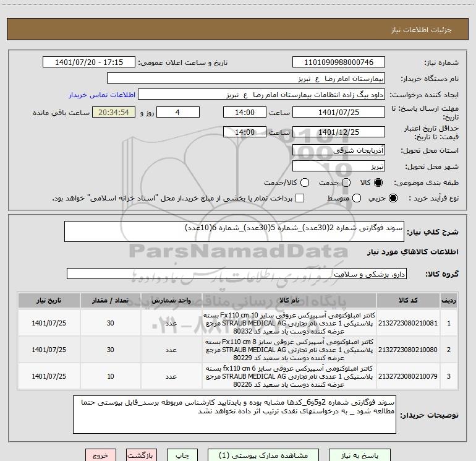476x461 pixels.
Task: Click the 14:00 response deadline time field
Action: click(245, 112)
